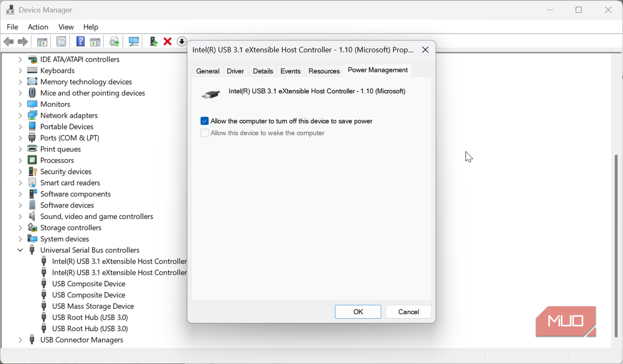Screen dimensions: 623x364
Task: Click the blue Help question mark icon
Action: (80, 42)
